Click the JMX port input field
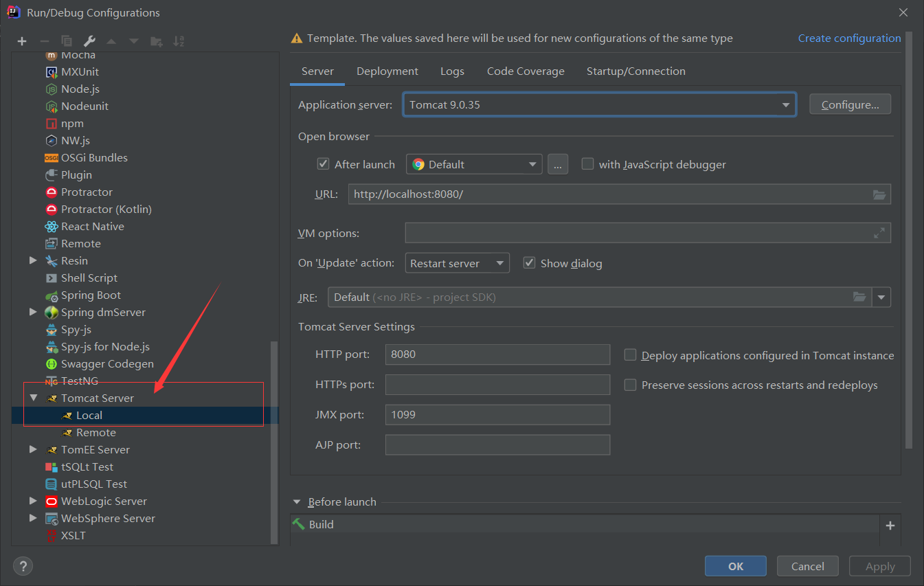The height and width of the screenshot is (586, 924). pos(497,415)
